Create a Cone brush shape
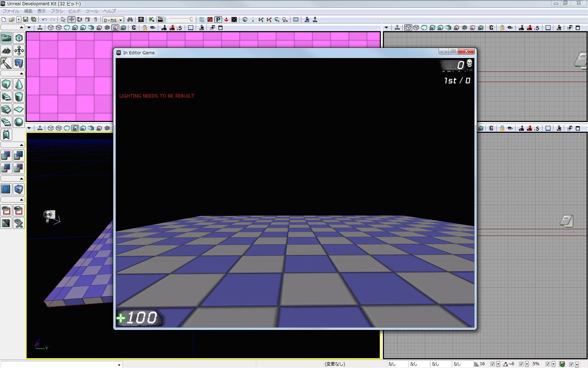 pyautogui.click(x=19, y=84)
